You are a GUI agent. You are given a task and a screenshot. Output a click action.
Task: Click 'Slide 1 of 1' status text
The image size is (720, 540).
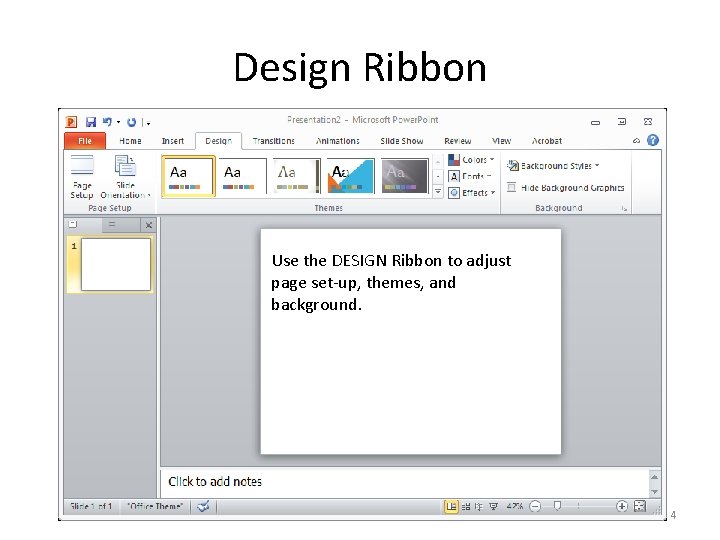point(91,506)
